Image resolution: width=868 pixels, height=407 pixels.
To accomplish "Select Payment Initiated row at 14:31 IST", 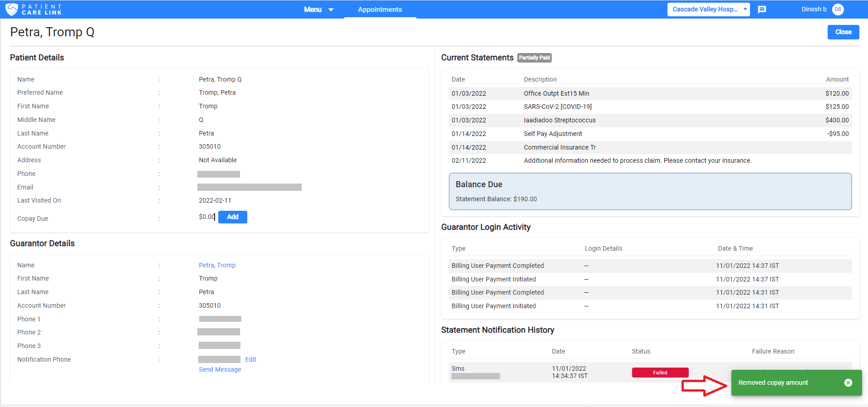I will (650, 306).
